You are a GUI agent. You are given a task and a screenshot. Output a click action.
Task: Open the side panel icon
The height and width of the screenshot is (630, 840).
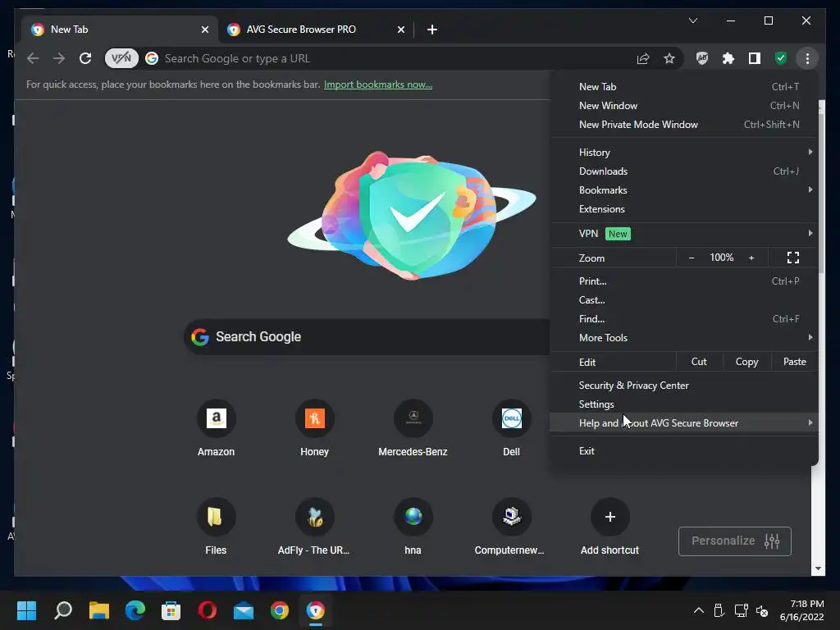pyautogui.click(x=755, y=58)
